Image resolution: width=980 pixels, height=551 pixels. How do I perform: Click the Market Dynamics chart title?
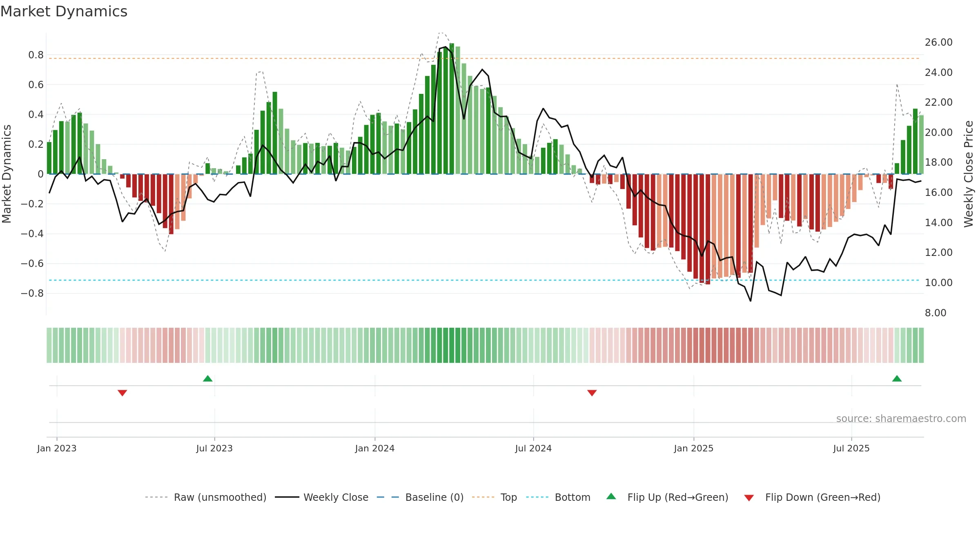point(64,11)
